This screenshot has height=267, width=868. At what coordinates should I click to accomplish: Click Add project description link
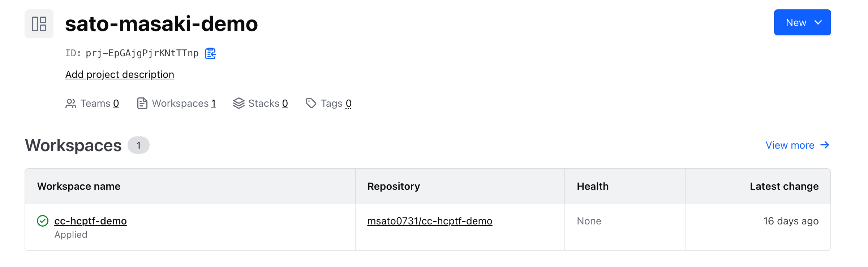120,74
